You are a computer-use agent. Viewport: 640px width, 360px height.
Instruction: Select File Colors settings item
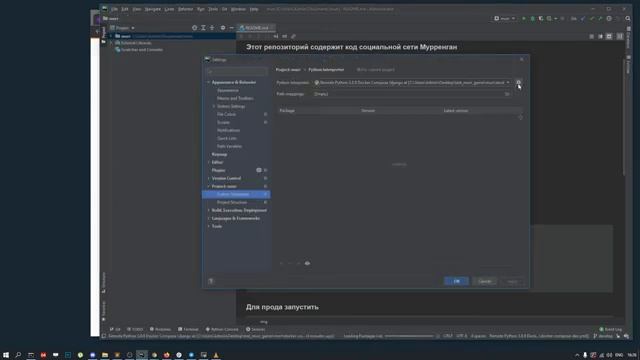click(x=227, y=114)
